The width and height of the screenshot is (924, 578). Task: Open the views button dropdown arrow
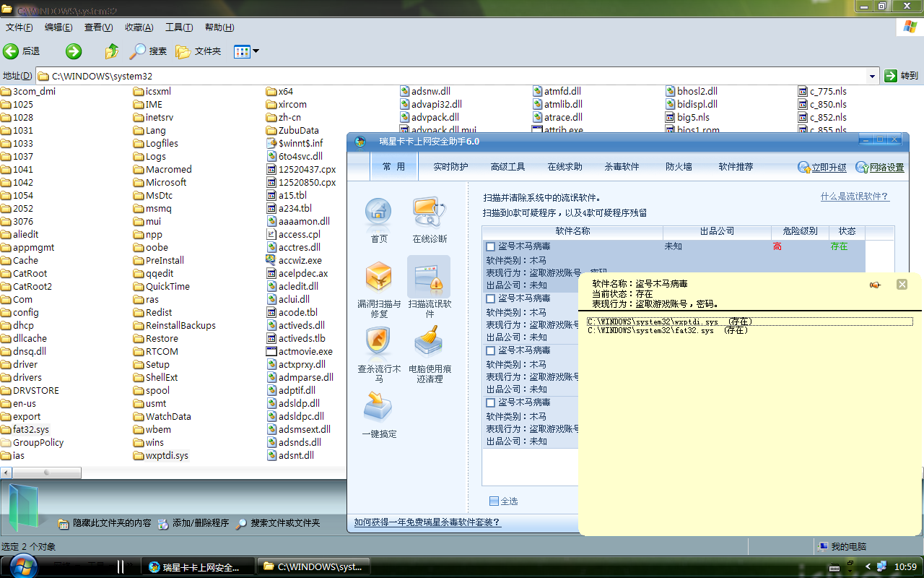pyautogui.click(x=256, y=51)
